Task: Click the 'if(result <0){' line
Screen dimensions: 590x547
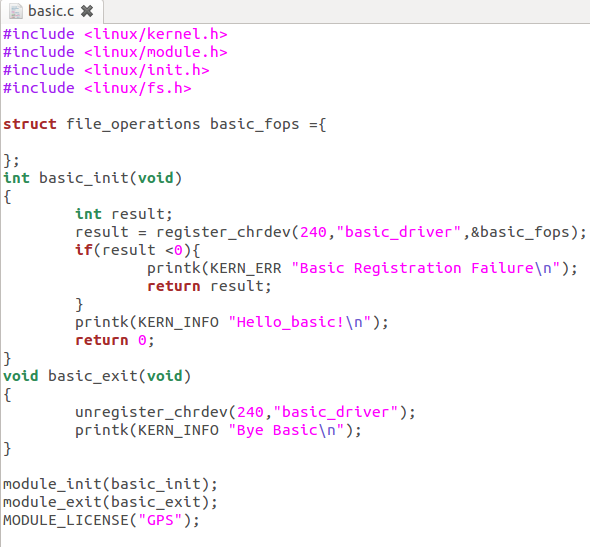Action: click(x=138, y=250)
